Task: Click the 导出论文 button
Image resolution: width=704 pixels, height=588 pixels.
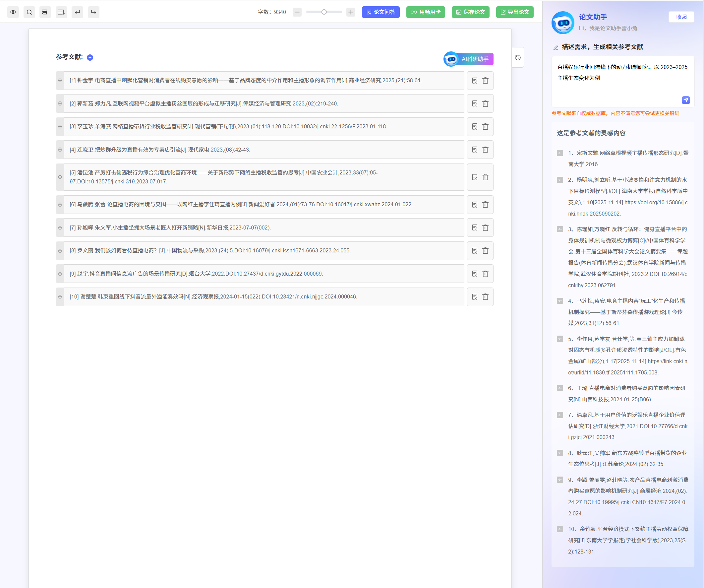Action: click(514, 12)
